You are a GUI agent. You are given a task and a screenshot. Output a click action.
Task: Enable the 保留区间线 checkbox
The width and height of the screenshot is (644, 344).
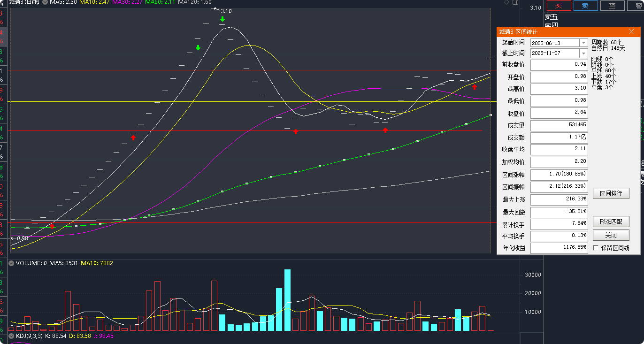tap(596, 248)
